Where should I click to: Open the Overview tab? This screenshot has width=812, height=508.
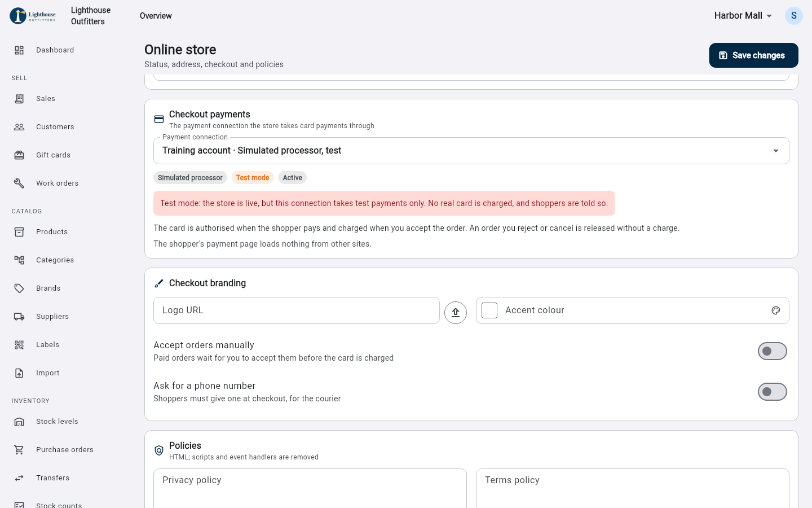tap(156, 16)
